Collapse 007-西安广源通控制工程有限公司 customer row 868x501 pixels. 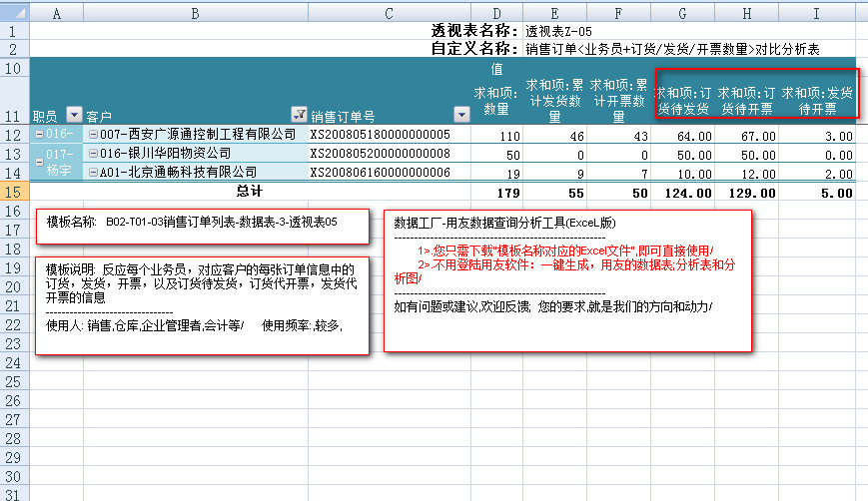(x=93, y=135)
